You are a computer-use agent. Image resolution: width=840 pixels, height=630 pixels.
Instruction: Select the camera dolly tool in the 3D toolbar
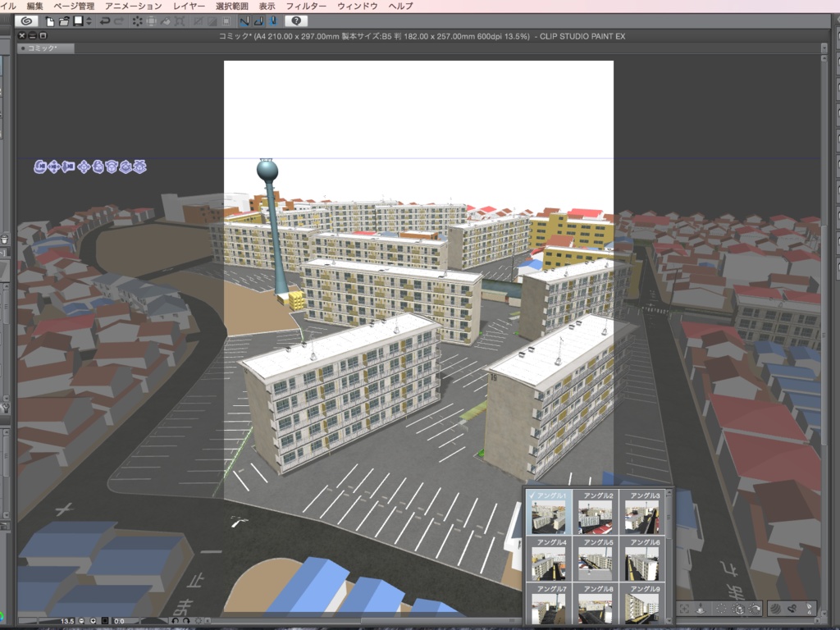[67, 168]
